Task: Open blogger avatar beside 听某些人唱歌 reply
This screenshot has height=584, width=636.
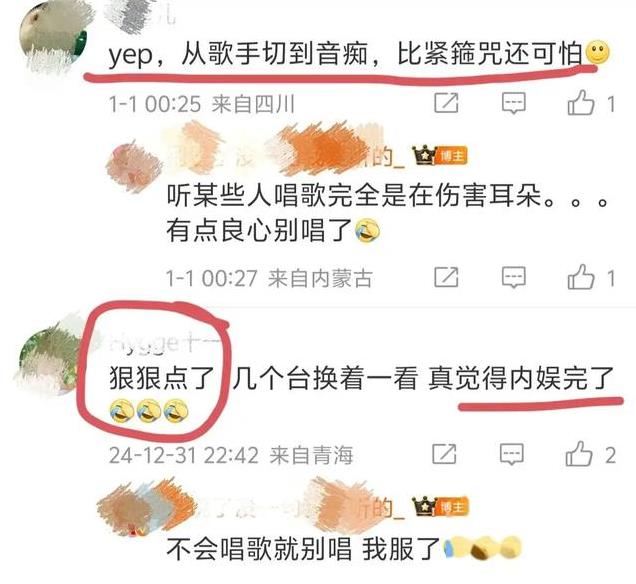Action: (134, 167)
